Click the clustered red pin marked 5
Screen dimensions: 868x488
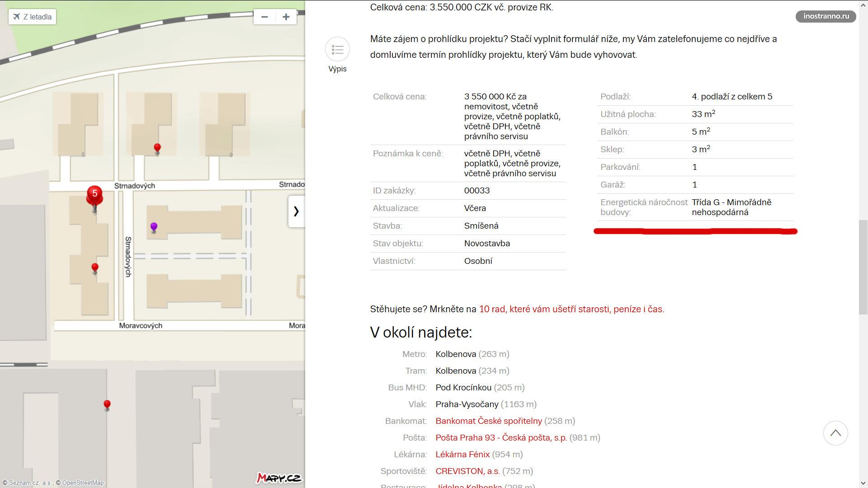94,195
